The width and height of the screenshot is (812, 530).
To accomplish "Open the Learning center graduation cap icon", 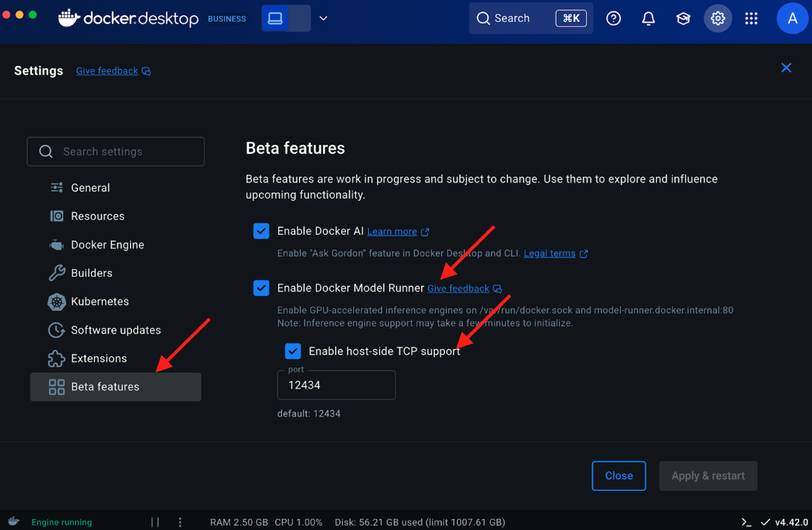I will pyautogui.click(x=683, y=18).
